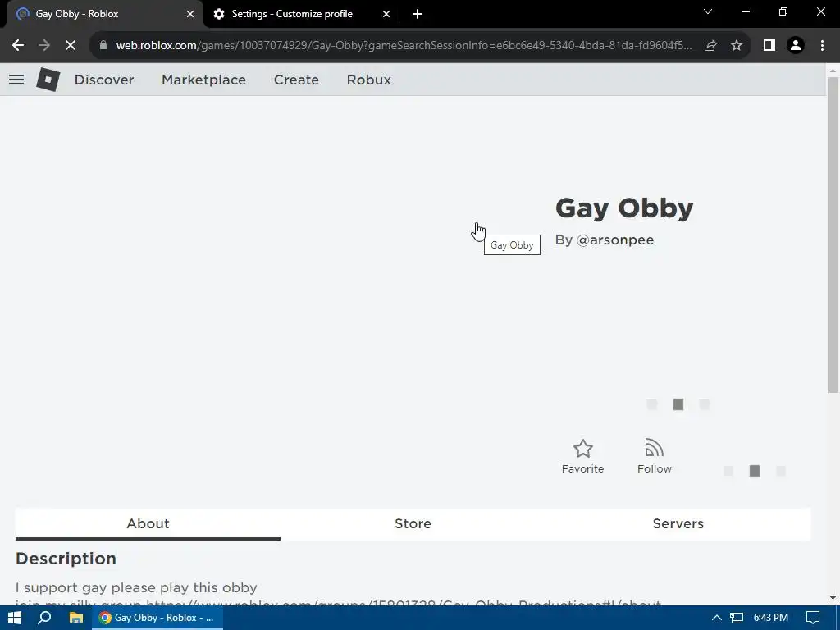This screenshot has height=630, width=840.
Task: Open the Marketplace page
Action: coord(203,80)
